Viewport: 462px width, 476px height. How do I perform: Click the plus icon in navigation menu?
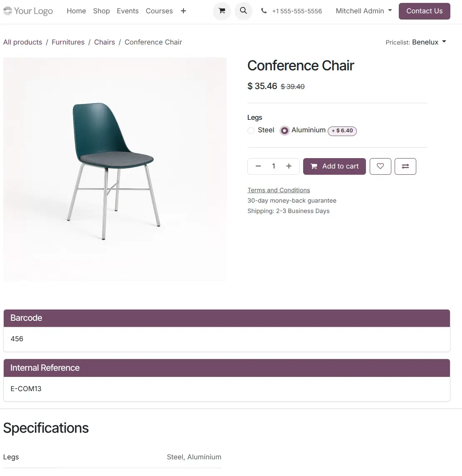click(x=183, y=11)
